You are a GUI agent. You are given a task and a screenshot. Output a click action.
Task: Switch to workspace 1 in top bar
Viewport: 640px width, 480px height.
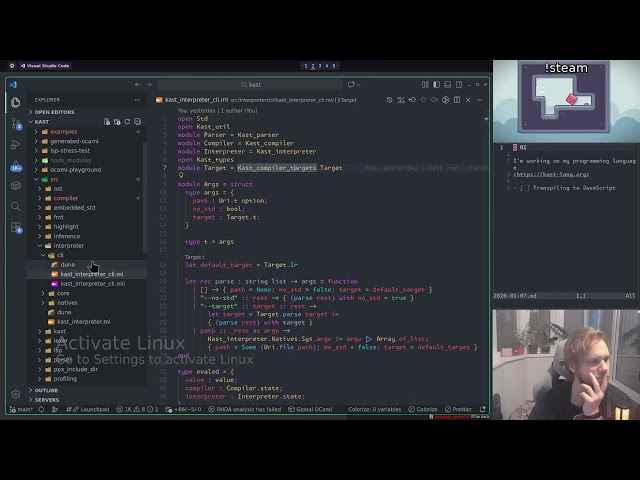click(306, 66)
